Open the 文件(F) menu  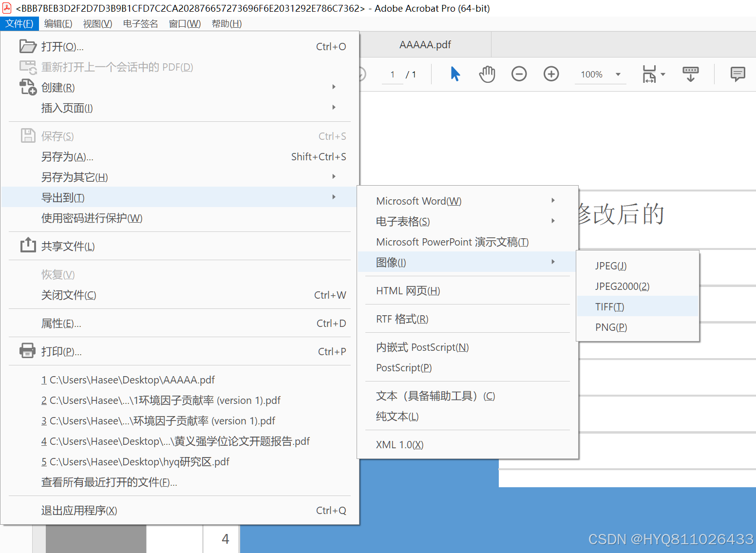point(19,23)
